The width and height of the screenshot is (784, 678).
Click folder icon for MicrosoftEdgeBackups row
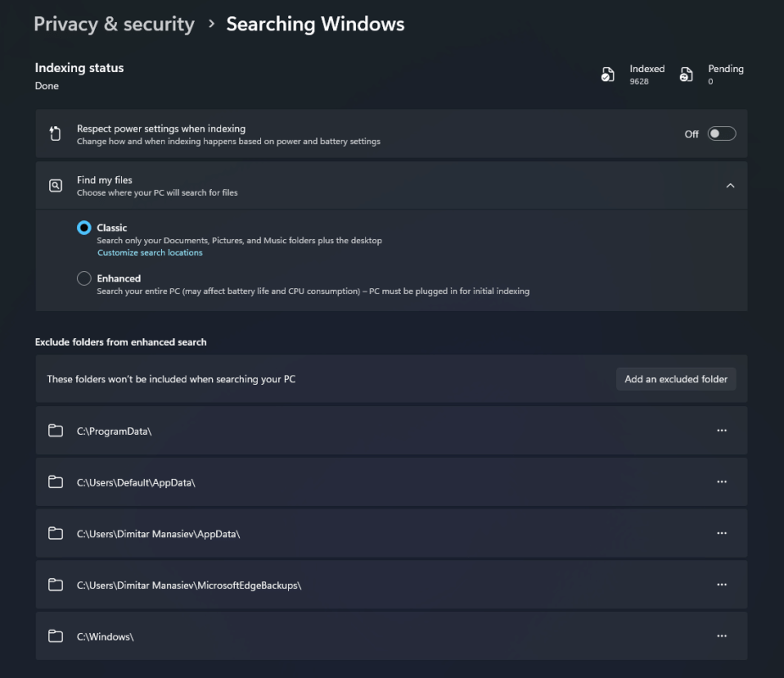(55, 585)
